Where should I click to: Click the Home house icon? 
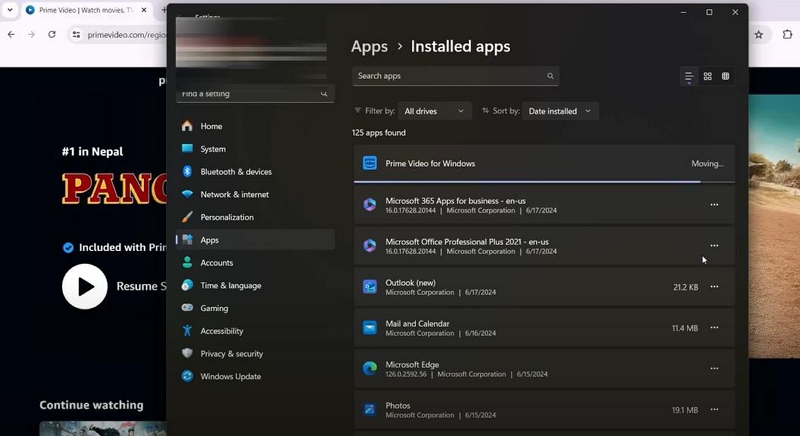[187, 125]
